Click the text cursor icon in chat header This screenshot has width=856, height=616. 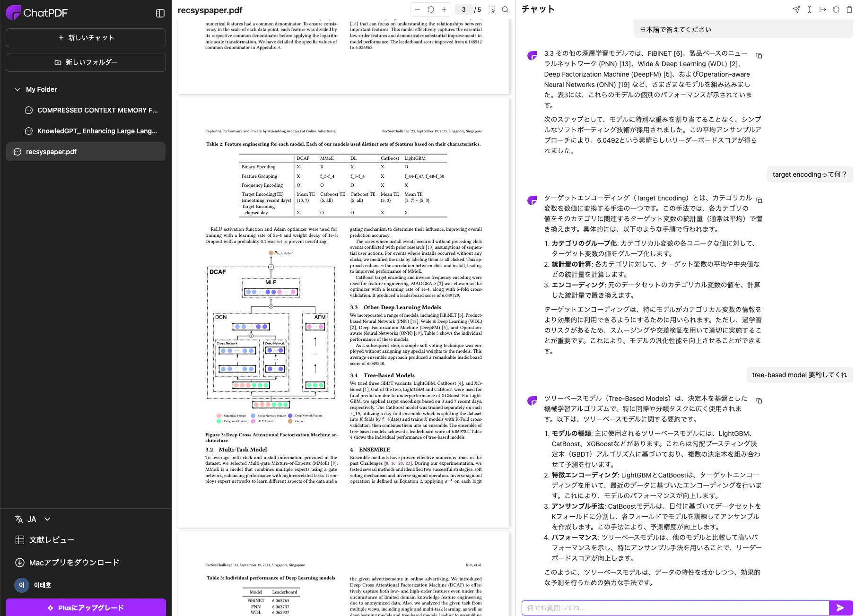810,9
